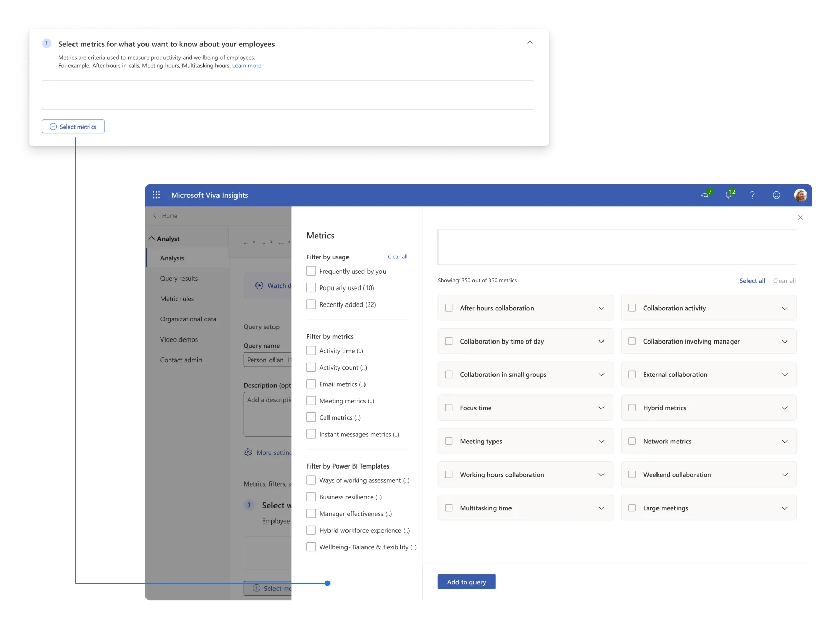Expand the Network metrics group
This screenshot has height=629, width=840.
(784, 441)
